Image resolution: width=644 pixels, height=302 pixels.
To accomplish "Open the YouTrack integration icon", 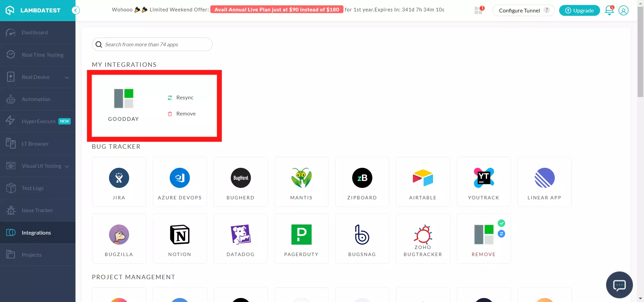I will point(483,178).
